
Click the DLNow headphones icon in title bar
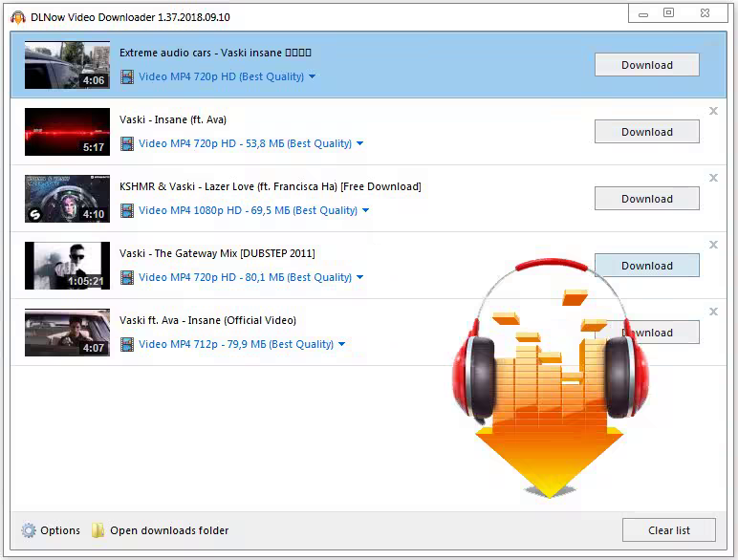pos(17,17)
